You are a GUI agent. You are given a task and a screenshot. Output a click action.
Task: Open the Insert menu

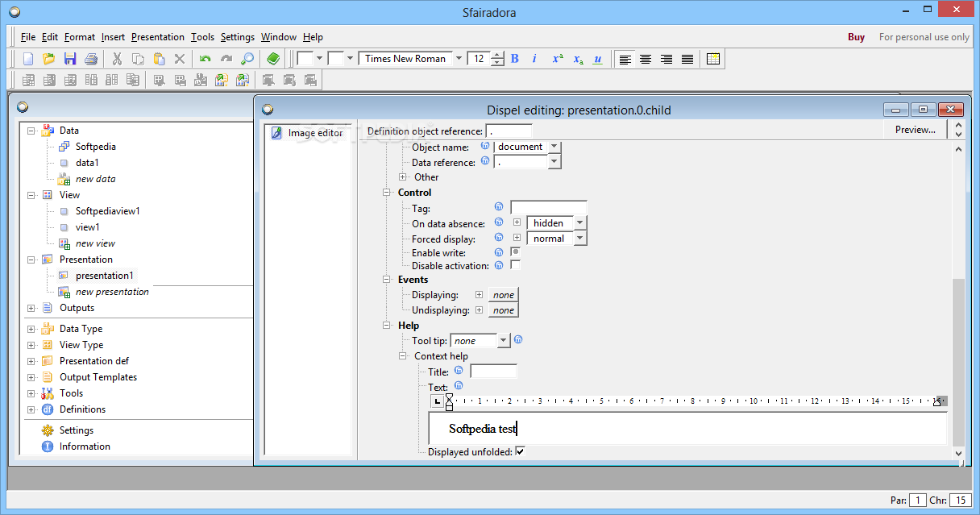[x=114, y=37]
